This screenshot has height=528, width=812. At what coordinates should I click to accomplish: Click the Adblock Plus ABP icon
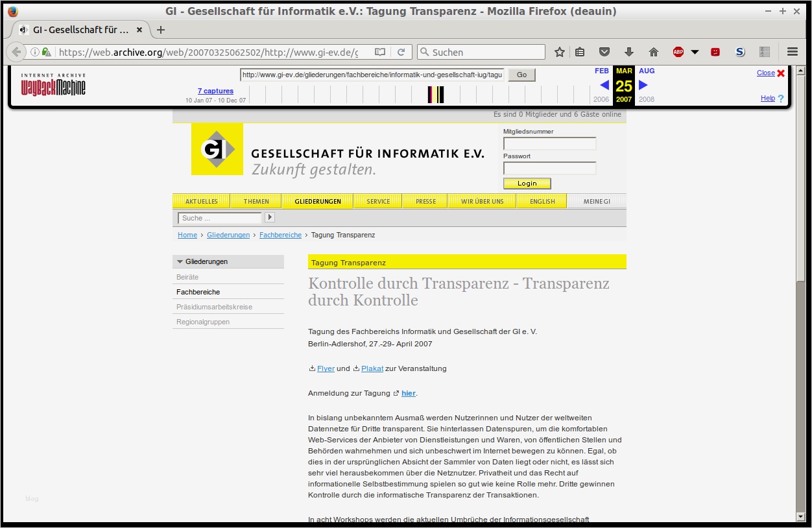click(x=678, y=52)
